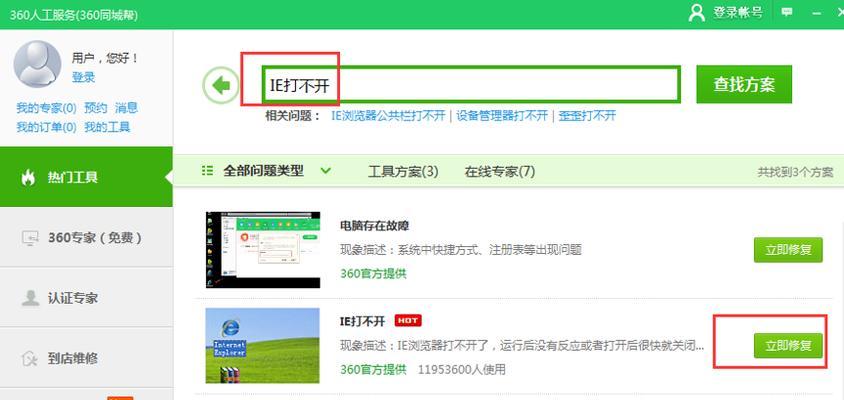The width and height of the screenshot is (844, 400).
Task: Click the person icon beside 认证专家
Action: pos(30,298)
